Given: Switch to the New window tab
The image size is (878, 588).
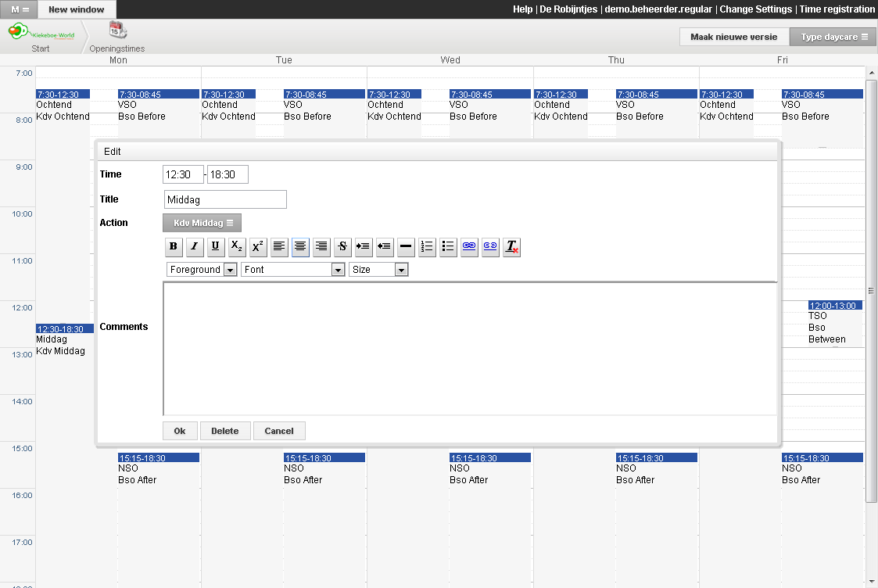Looking at the screenshot, I should click(77, 9).
